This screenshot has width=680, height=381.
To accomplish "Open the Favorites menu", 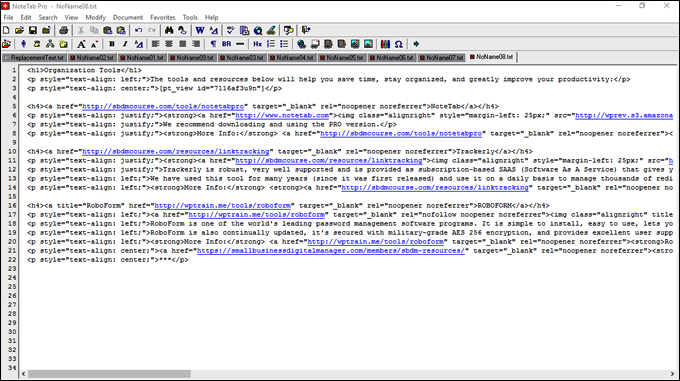I will [163, 17].
